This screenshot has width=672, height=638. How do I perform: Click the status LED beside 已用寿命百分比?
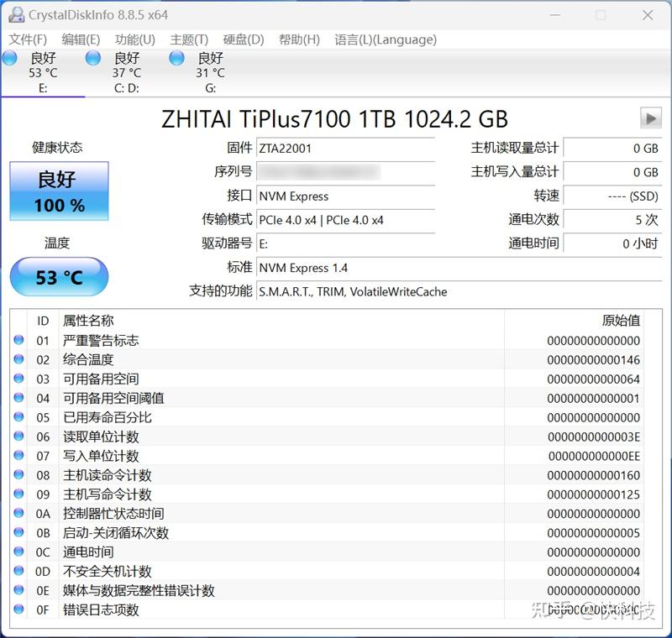pos(18,417)
